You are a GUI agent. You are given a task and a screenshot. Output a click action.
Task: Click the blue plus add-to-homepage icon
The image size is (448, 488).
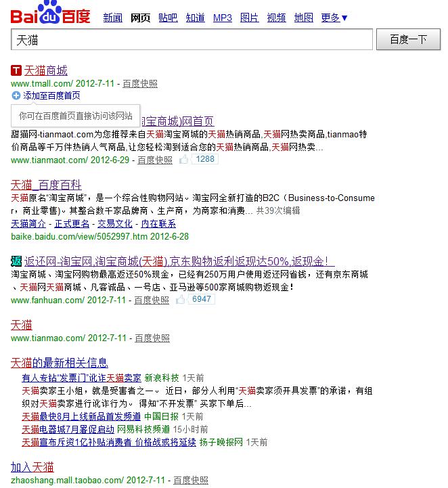coord(16,96)
